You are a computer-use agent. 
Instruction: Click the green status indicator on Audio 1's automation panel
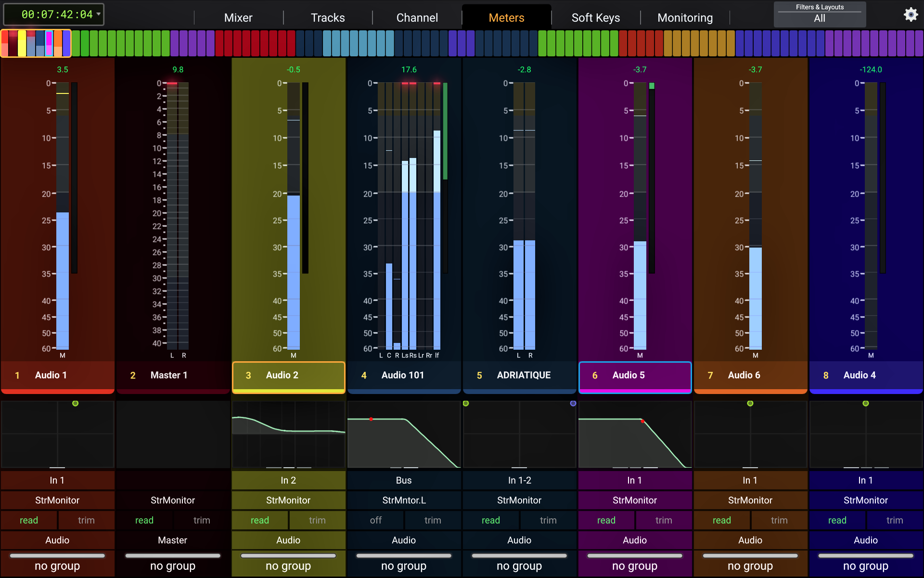click(76, 404)
